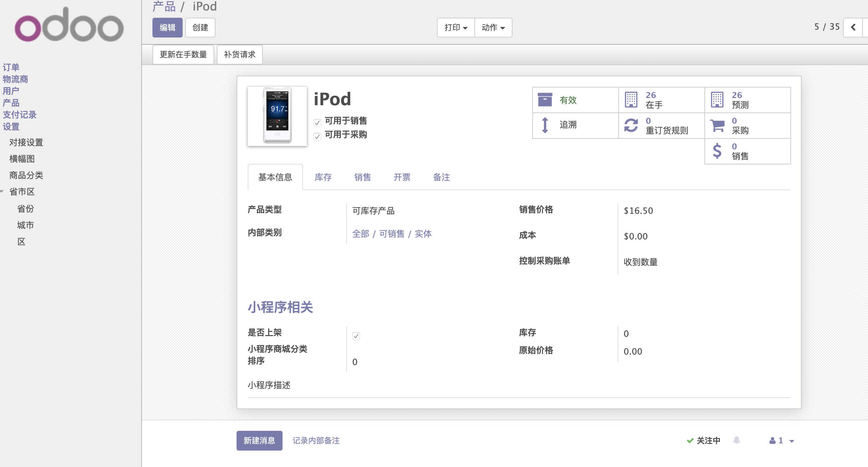Toggle the 可用于销售 checkbox

[317, 123]
